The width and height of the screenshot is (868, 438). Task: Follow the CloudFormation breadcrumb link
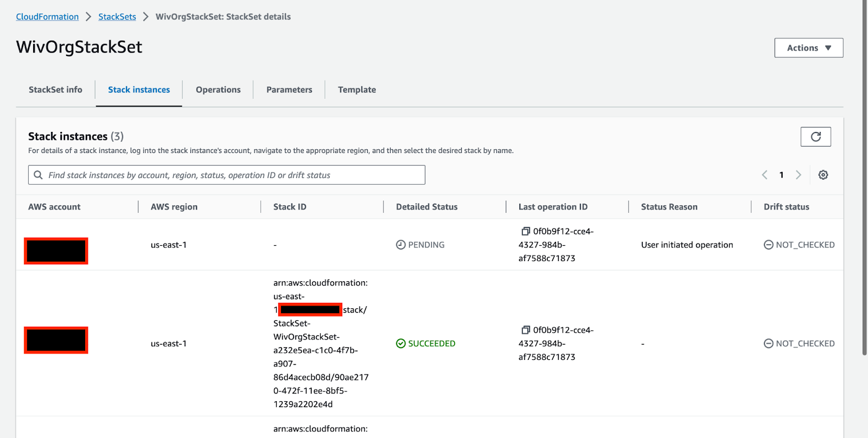[x=47, y=17]
